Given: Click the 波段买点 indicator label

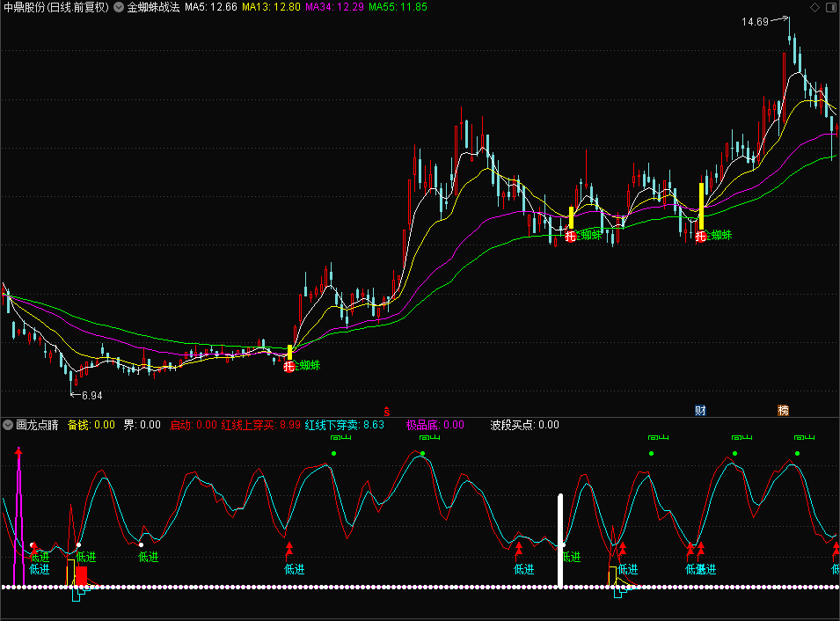Looking at the screenshot, I should [524, 425].
